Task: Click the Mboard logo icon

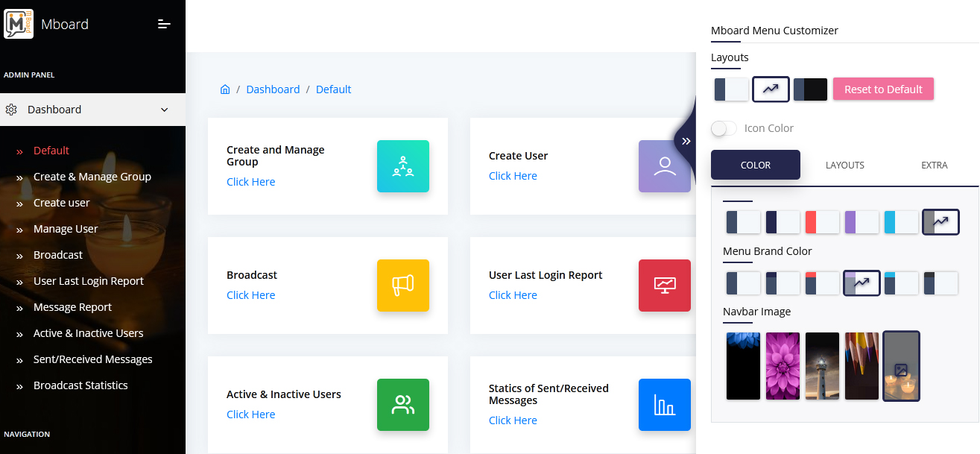Action: (19, 24)
